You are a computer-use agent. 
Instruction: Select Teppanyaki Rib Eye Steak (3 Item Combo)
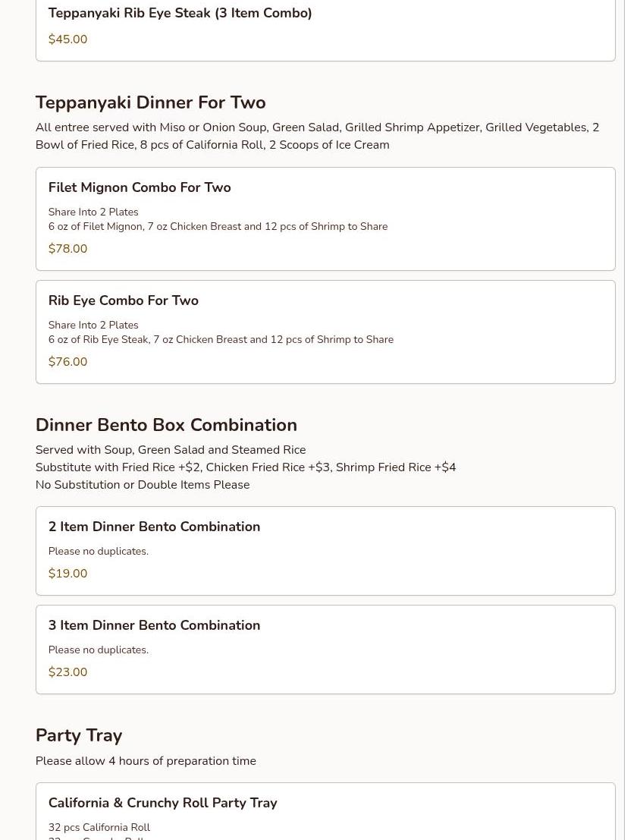coord(180,13)
